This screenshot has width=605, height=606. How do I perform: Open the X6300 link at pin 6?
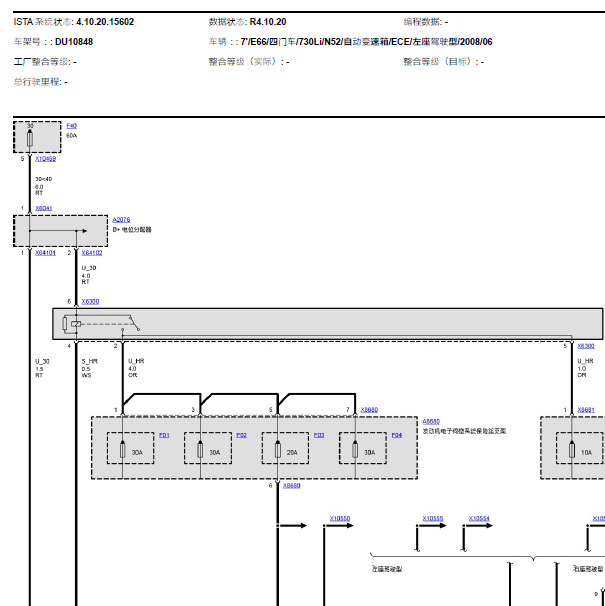[x=90, y=301]
